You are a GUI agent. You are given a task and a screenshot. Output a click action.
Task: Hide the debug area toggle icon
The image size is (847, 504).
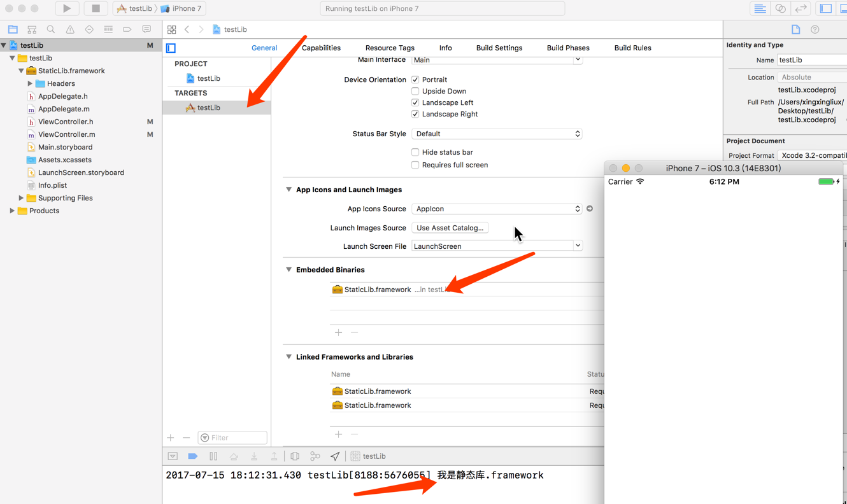pos(173,456)
